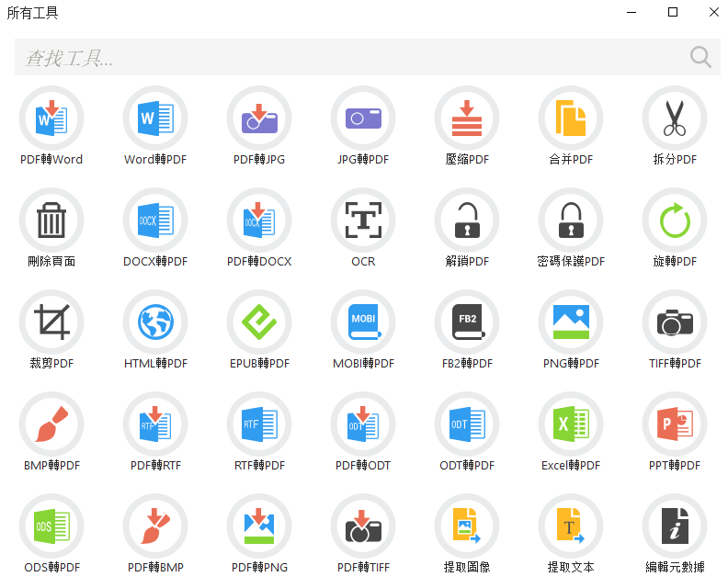This screenshot has width=728, height=588.
Task: Launch the FB2轉PDF converter
Action: click(x=467, y=322)
